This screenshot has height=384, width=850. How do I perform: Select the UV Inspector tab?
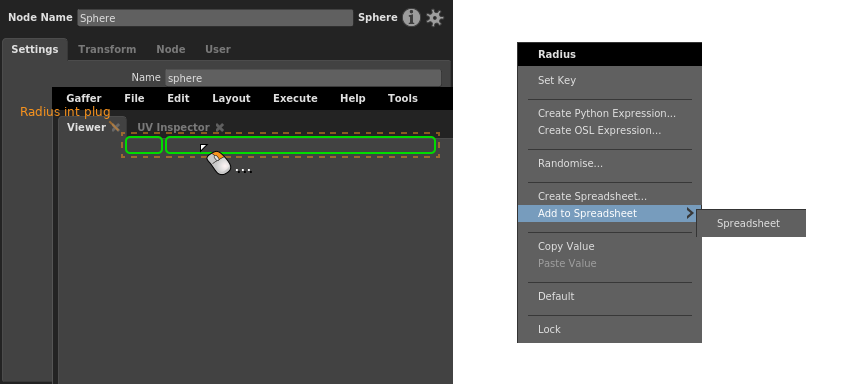173,127
